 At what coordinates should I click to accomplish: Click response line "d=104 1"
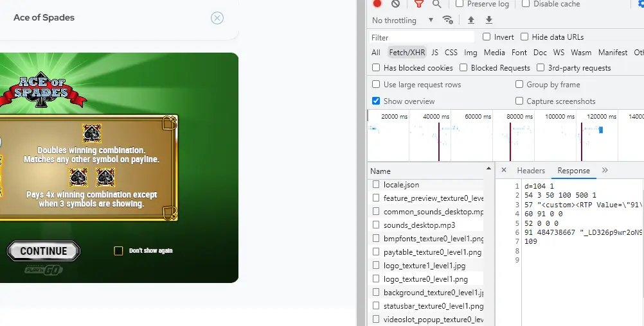(539, 186)
